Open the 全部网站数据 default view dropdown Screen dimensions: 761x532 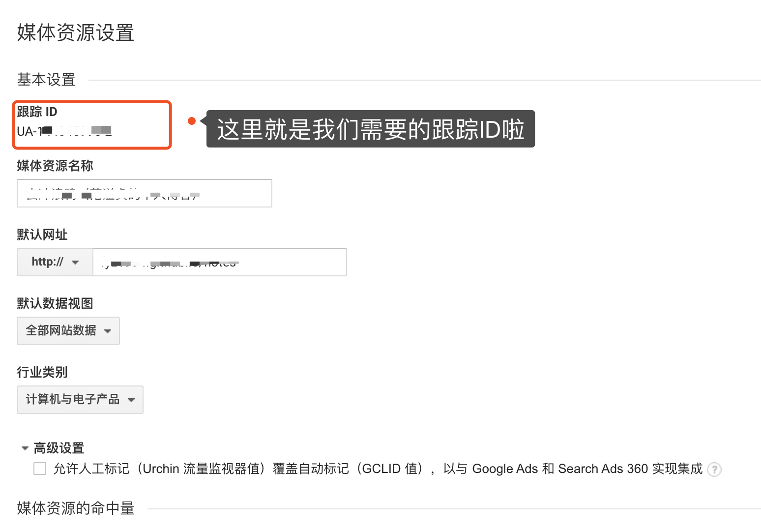point(68,331)
